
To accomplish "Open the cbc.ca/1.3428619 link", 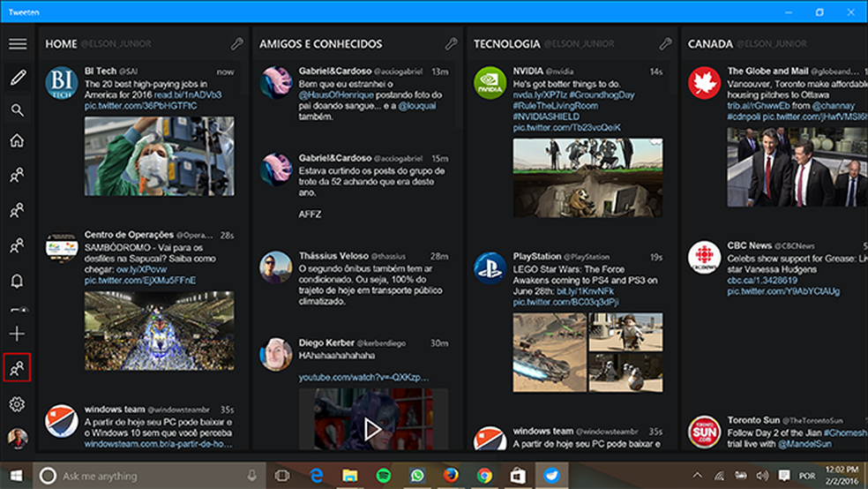I will click(762, 280).
